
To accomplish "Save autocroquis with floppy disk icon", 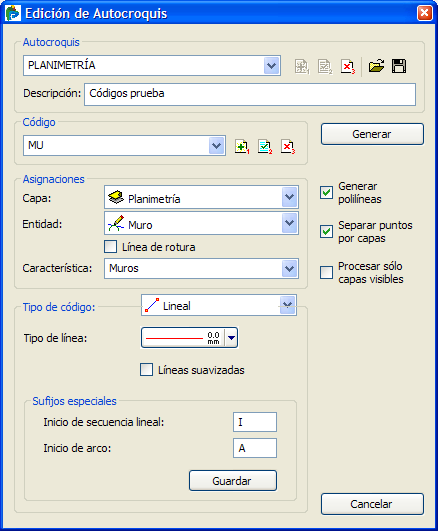I will [x=399, y=66].
